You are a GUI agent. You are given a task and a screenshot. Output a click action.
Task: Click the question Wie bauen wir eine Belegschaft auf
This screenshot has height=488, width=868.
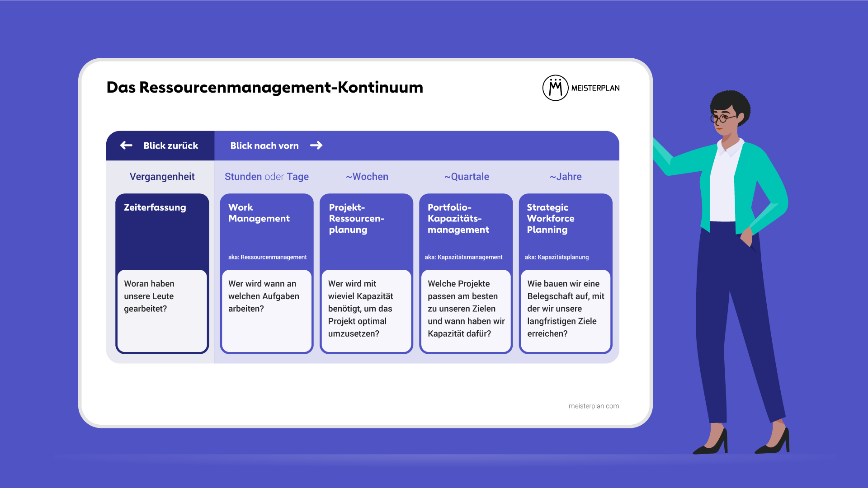(x=566, y=309)
